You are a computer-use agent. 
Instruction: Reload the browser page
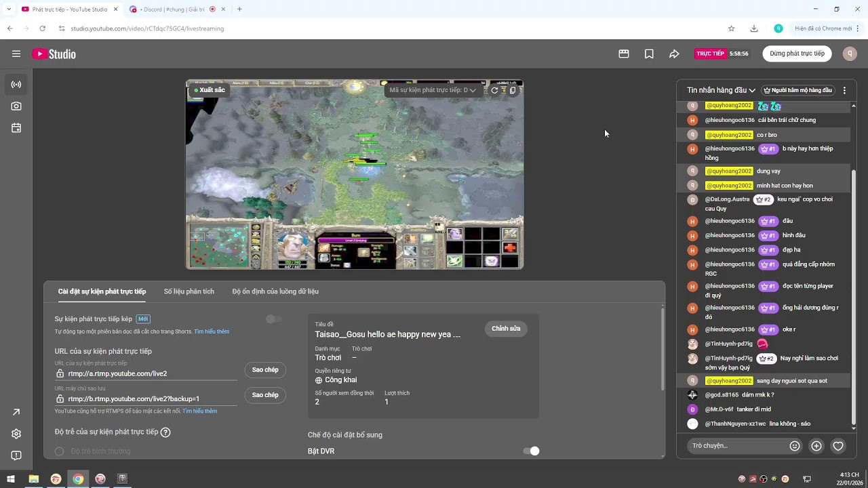[42, 28]
